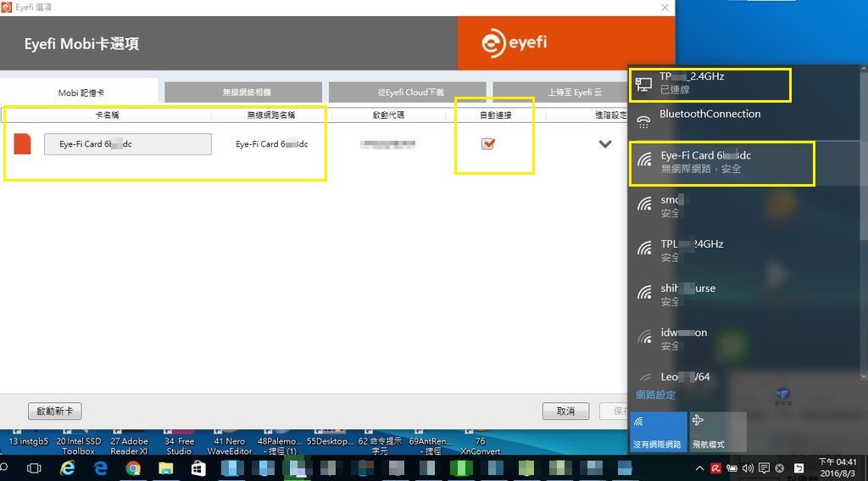
Task: Open the Windows Store taskbar icon
Action: point(198,468)
